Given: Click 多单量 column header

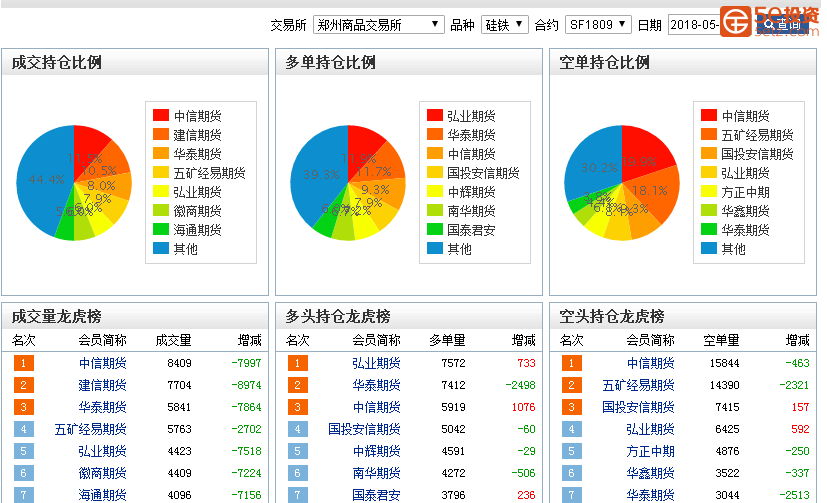Looking at the screenshot, I should tap(447, 341).
